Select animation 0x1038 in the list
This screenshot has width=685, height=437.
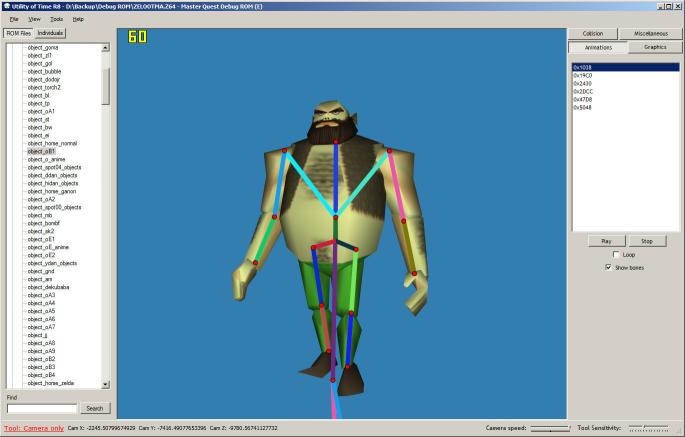pos(626,67)
